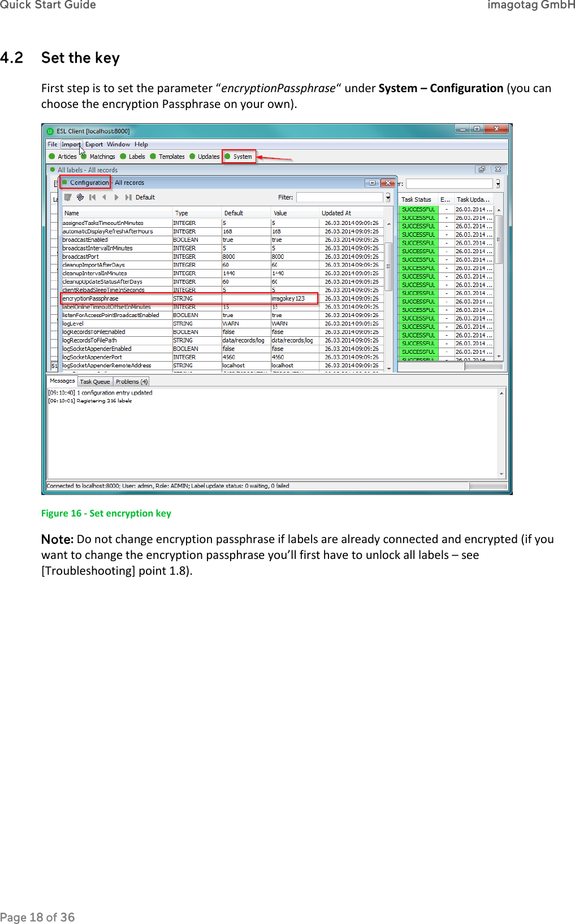Sort by the Value column header
Screen dimensions: 575x924
click(295, 213)
